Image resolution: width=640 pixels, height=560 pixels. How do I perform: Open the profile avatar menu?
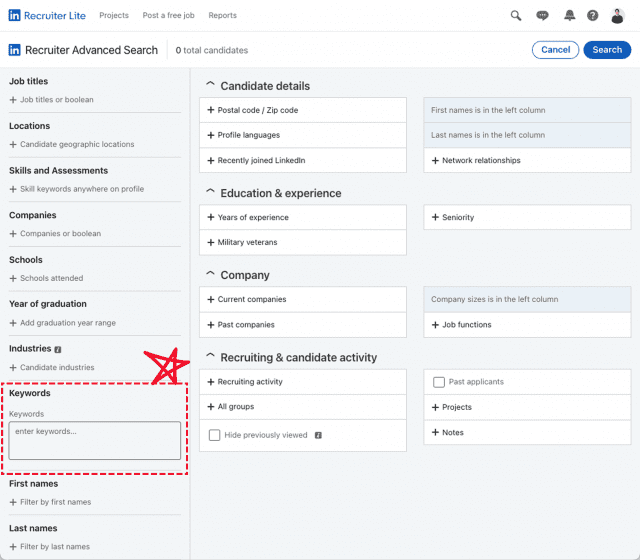(618, 16)
